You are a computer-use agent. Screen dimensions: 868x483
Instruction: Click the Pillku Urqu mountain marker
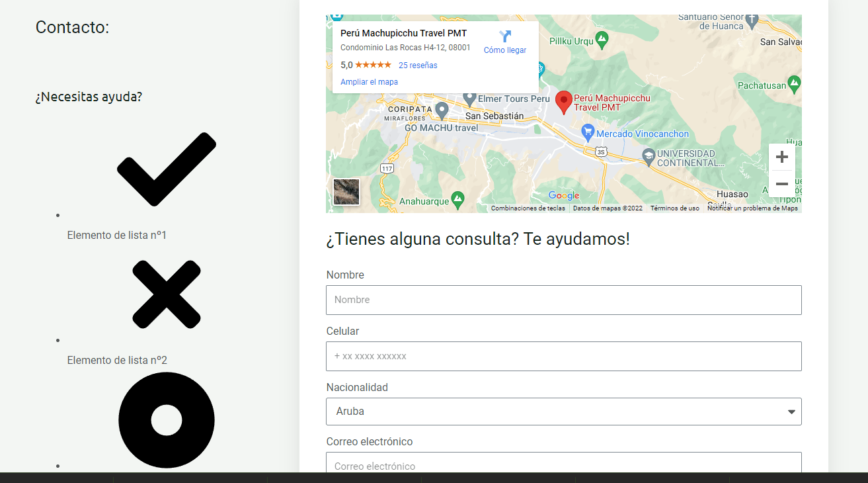tap(602, 41)
